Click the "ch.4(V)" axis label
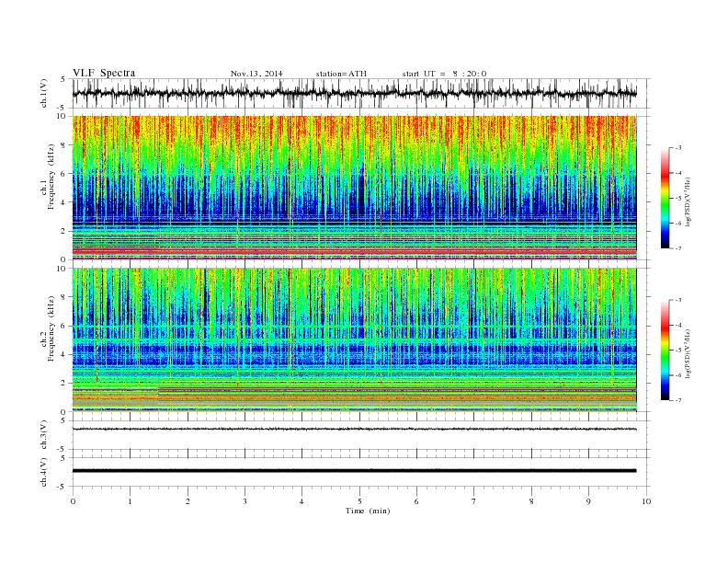This screenshot has width=728, height=563. 44,472
